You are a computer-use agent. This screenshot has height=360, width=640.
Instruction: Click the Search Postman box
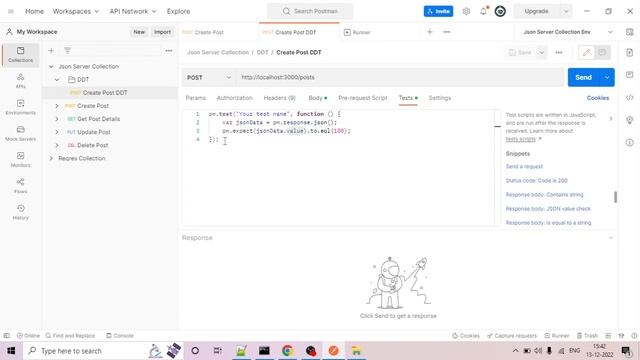tap(310, 11)
